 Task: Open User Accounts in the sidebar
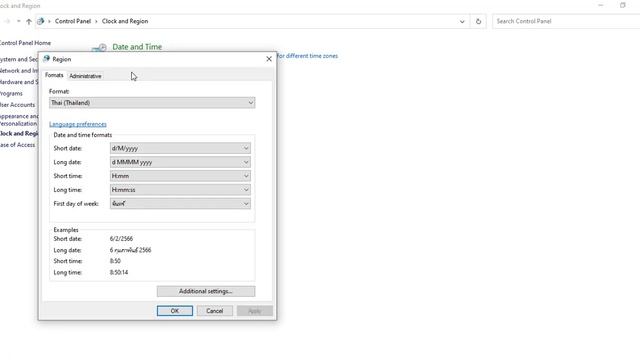click(18, 105)
